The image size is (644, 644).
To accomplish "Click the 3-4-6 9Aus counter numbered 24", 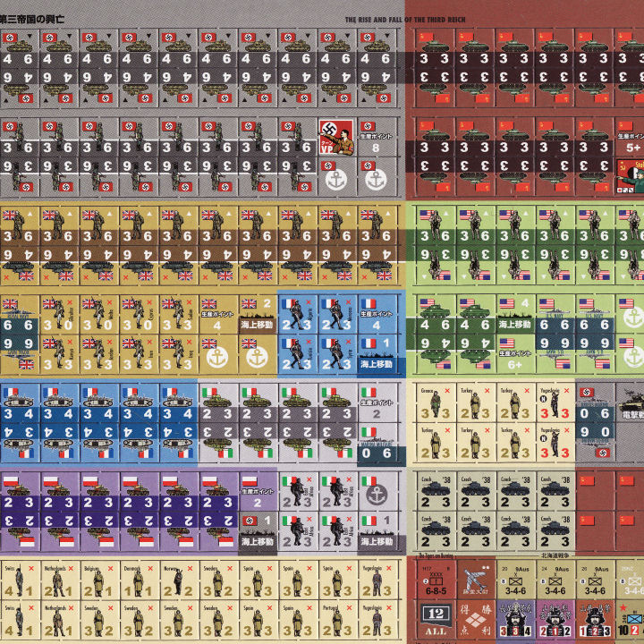I will (555, 581).
